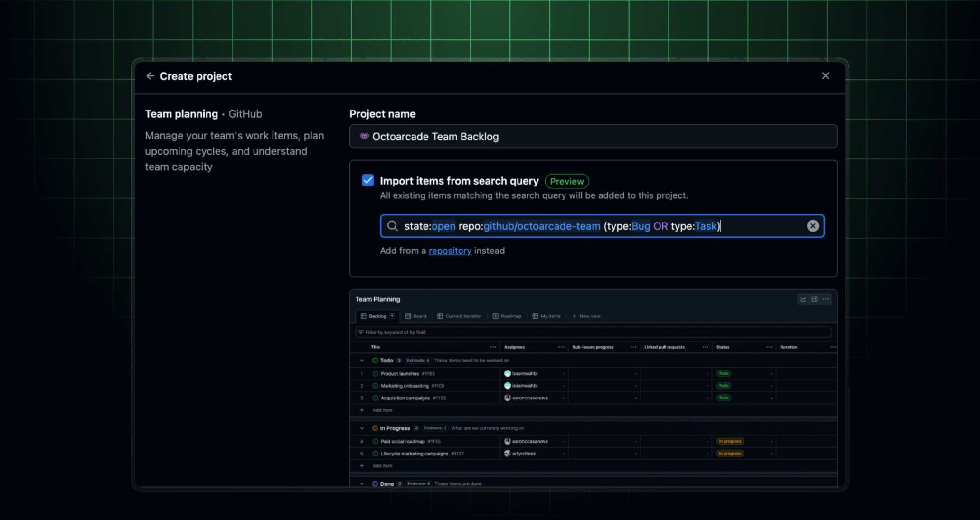Collapse the In Progress group

[361, 428]
